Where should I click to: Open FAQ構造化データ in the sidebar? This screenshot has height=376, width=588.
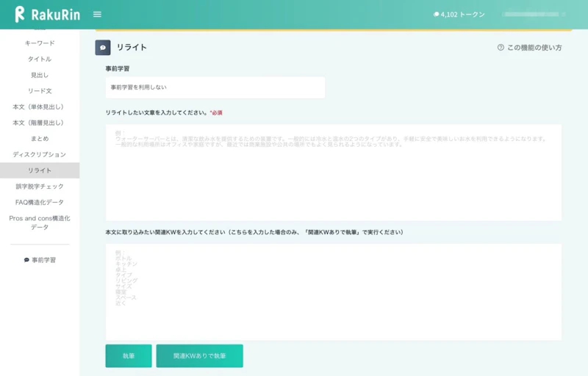pyautogui.click(x=40, y=202)
